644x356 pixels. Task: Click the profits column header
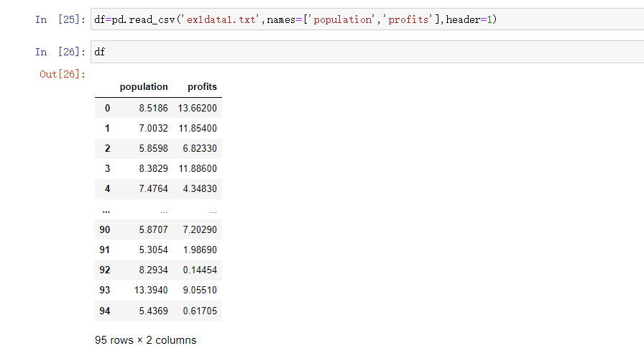click(202, 87)
